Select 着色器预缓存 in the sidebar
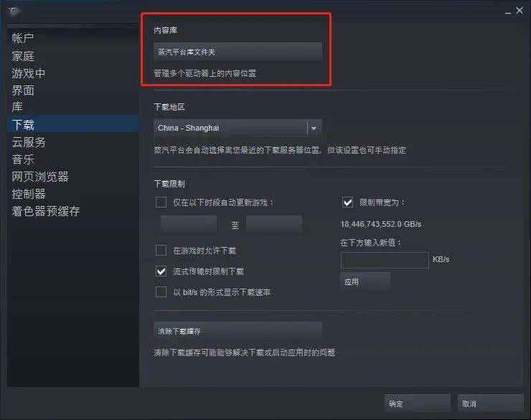The height and width of the screenshot is (420, 531). tap(46, 211)
